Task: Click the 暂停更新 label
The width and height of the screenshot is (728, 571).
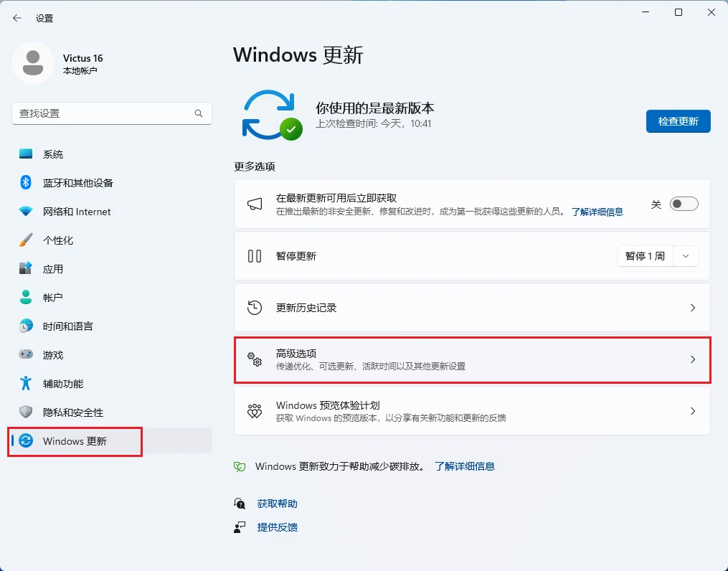Action: 296,256
